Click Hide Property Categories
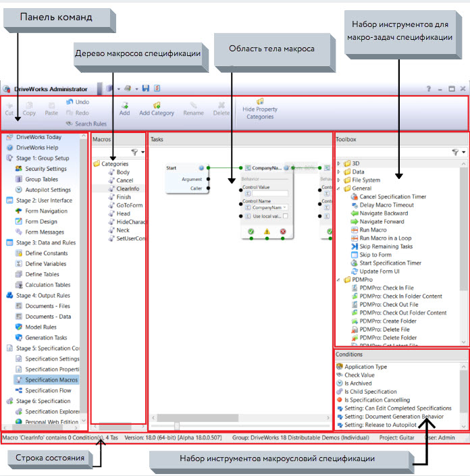470x476 pixels. click(260, 109)
